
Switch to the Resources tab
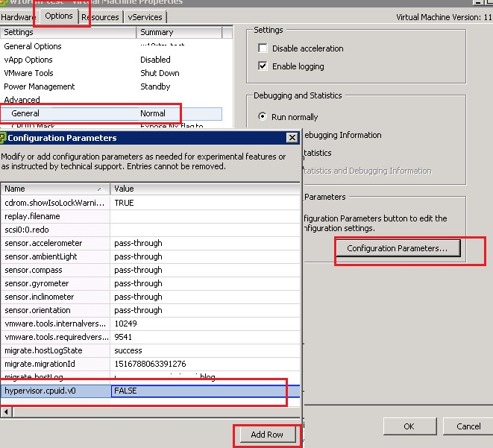tap(100, 17)
